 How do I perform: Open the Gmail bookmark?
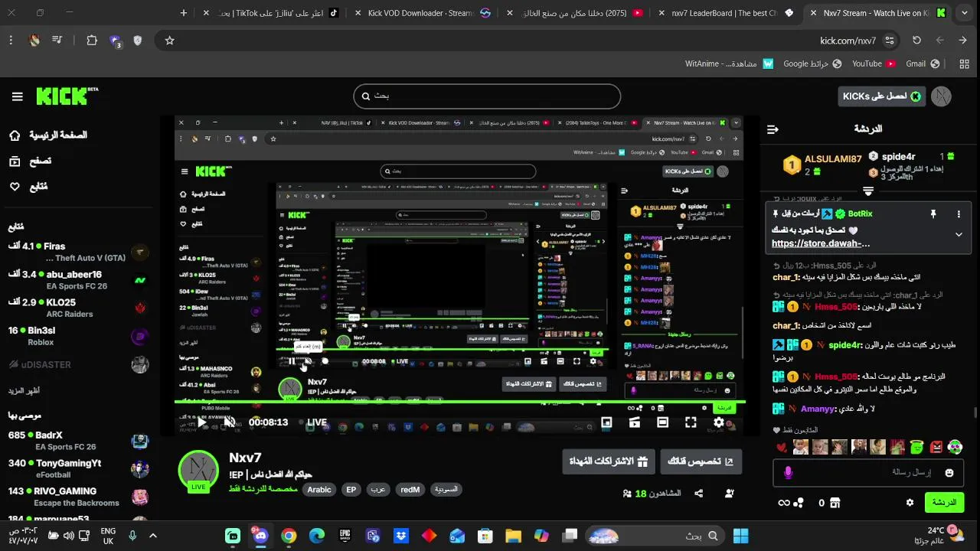(x=923, y=64)
